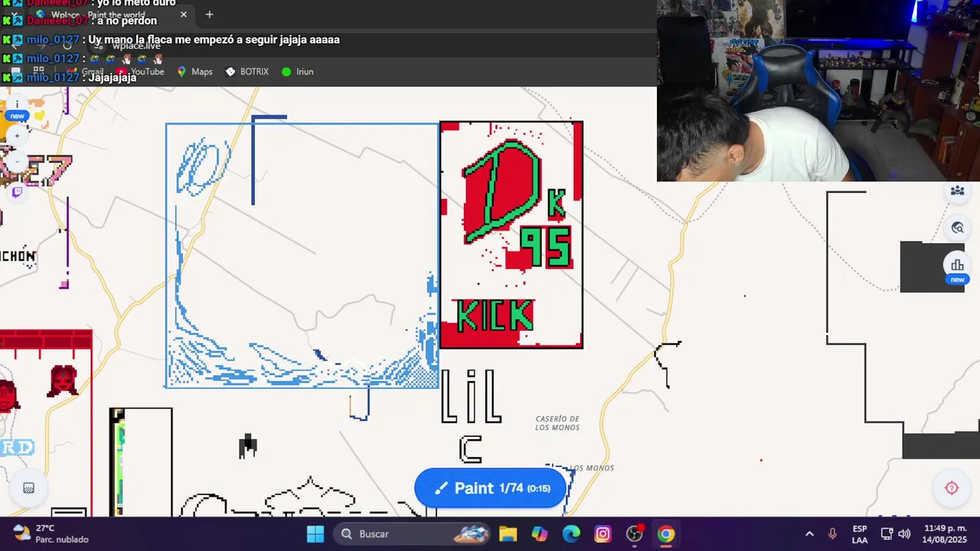The height and width of the screenshot is (551, 980).
Task: Toggle the pixel grid icon bottom-left
Action: coord(28,488)
